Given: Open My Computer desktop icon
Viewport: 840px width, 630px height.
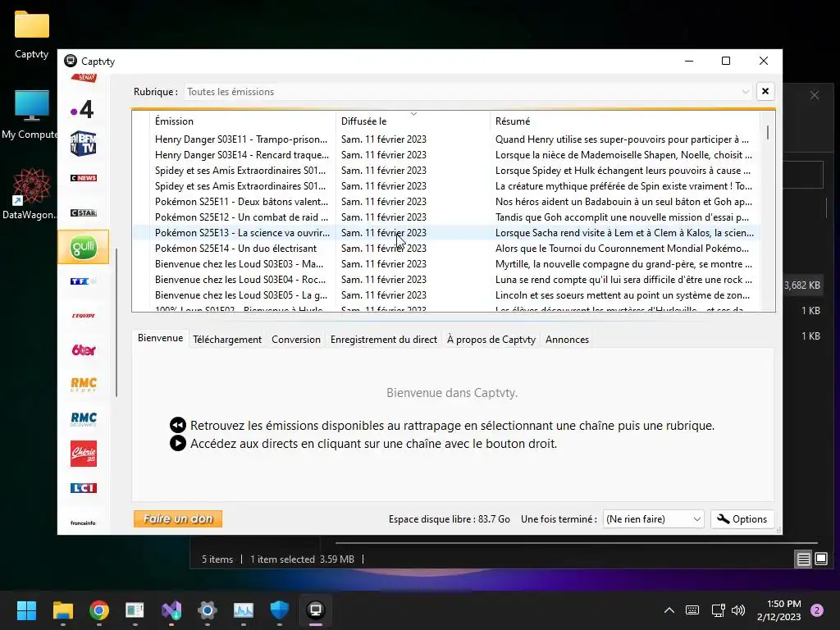Looking at the screenshot, I should [30, 114].
